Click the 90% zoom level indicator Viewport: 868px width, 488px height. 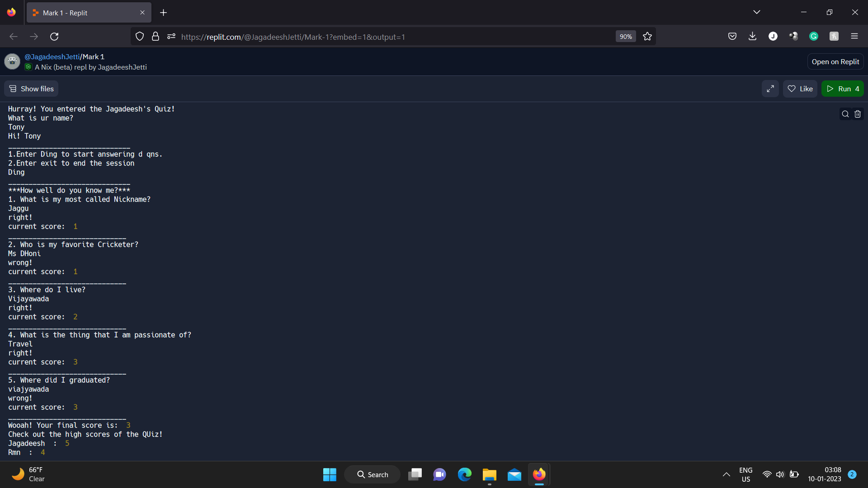(625, 37)
